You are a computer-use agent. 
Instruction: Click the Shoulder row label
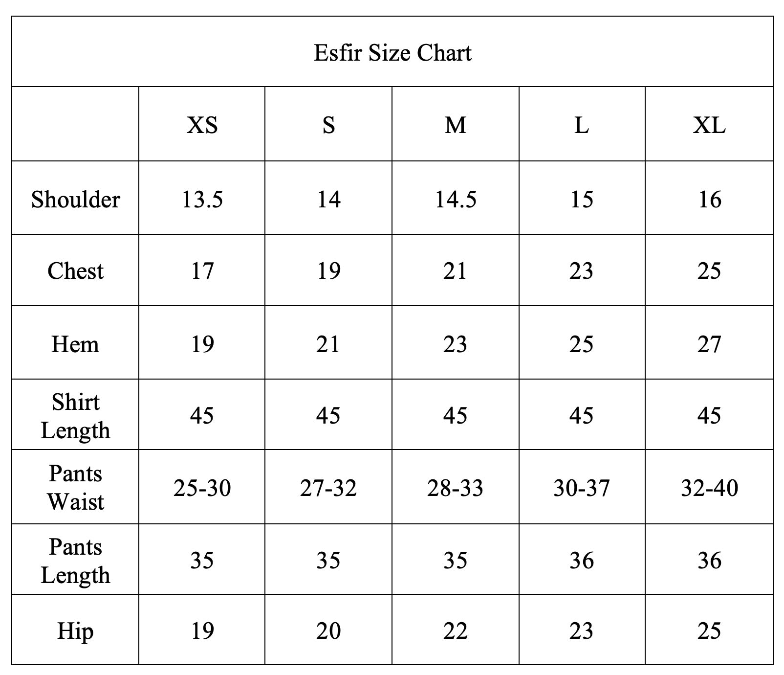coord(75,199)
